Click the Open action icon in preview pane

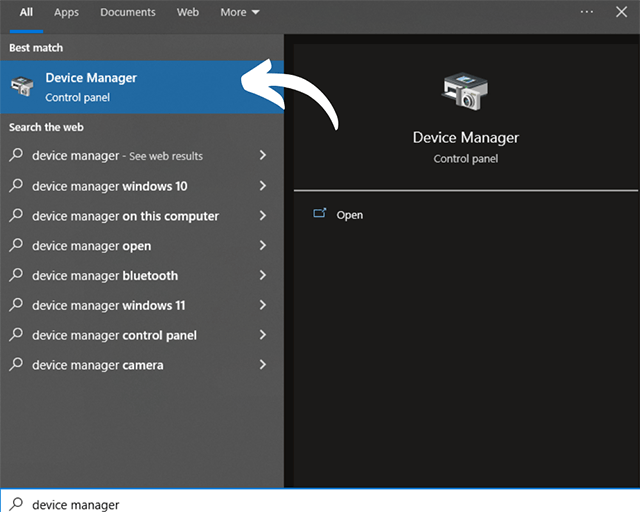(320, 213)
